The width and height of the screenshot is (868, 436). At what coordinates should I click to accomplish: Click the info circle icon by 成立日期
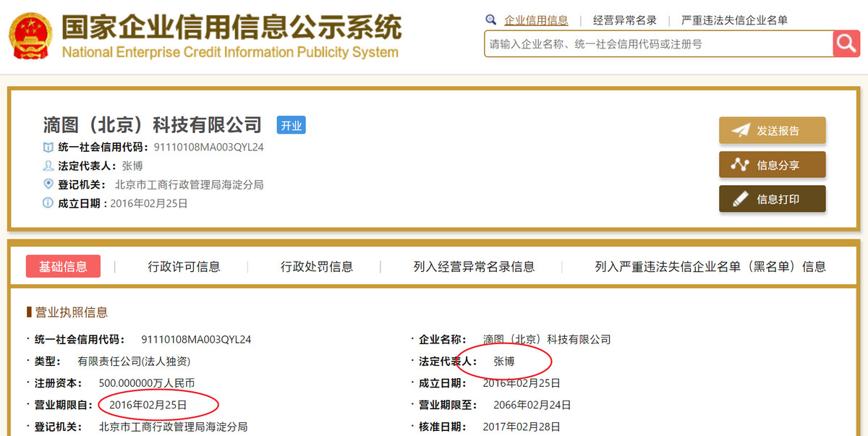(x=48, y=203)
